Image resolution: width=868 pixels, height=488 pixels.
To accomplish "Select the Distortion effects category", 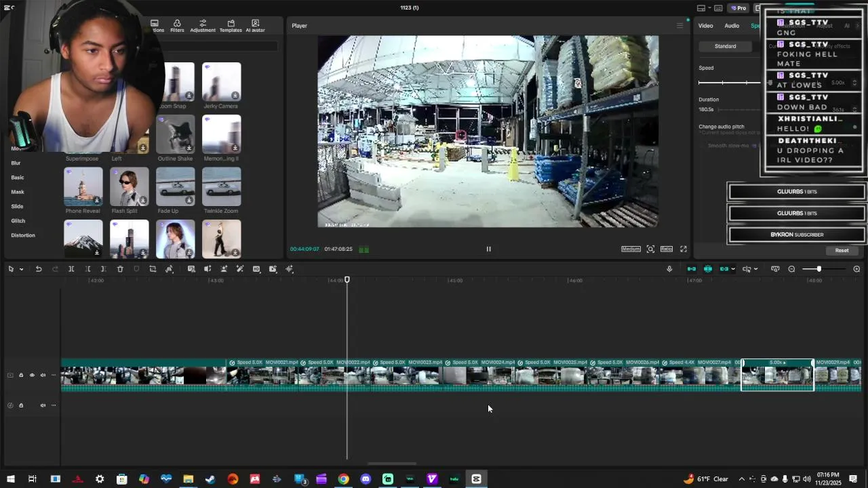I will coord(23,235).
